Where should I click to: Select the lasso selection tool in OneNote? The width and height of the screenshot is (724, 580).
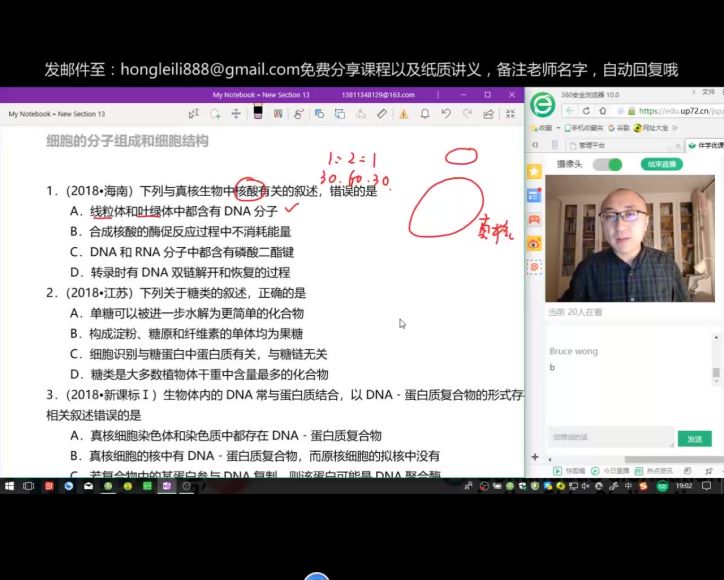(x=215, y=114)
